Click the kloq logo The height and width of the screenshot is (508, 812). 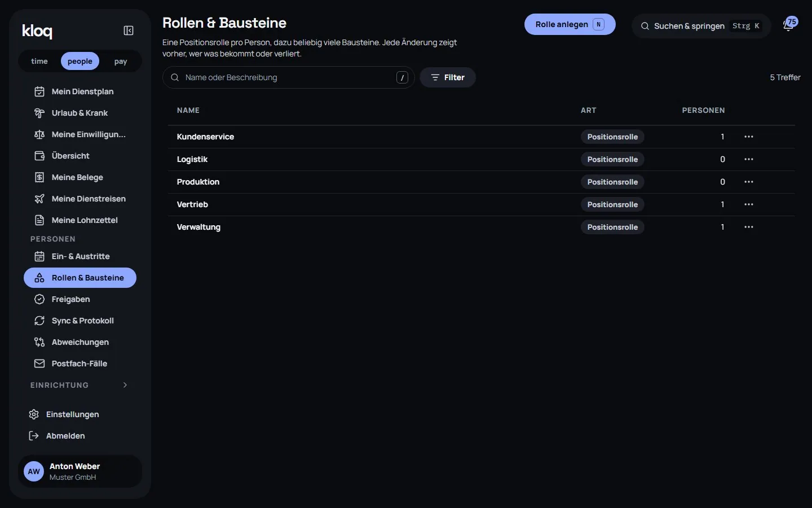pos(37,31)
